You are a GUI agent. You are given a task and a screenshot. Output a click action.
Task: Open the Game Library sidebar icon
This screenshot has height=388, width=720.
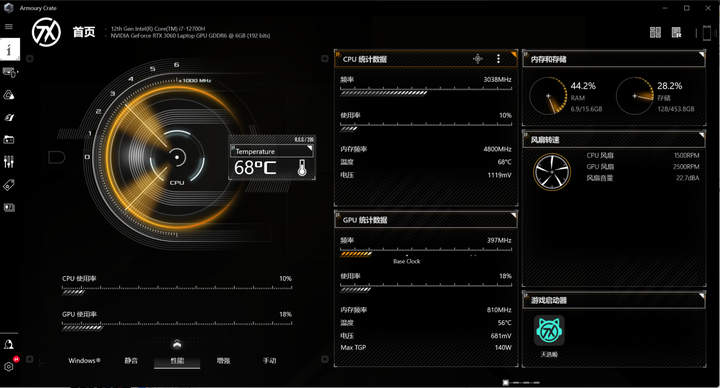[x=9, y=140]
